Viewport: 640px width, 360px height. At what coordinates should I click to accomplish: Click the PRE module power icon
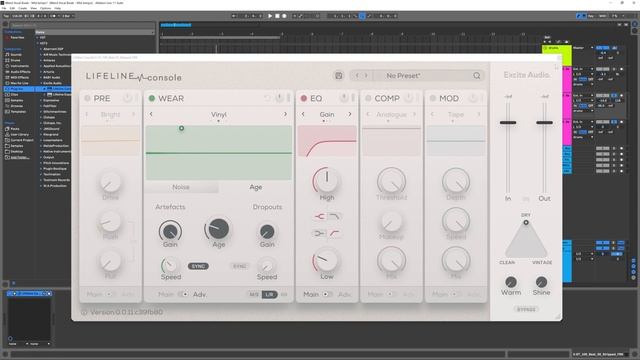pos(128,98)
